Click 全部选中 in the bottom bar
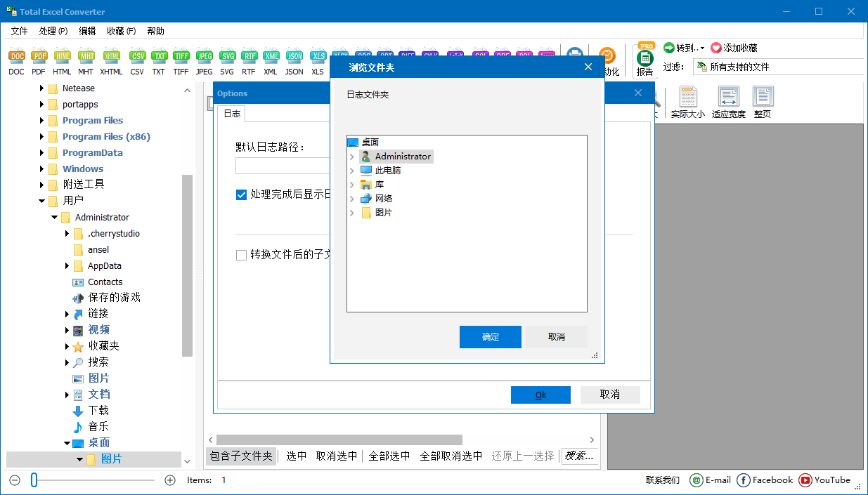Viewport: 868px width, 495px height. coord(389,455)
